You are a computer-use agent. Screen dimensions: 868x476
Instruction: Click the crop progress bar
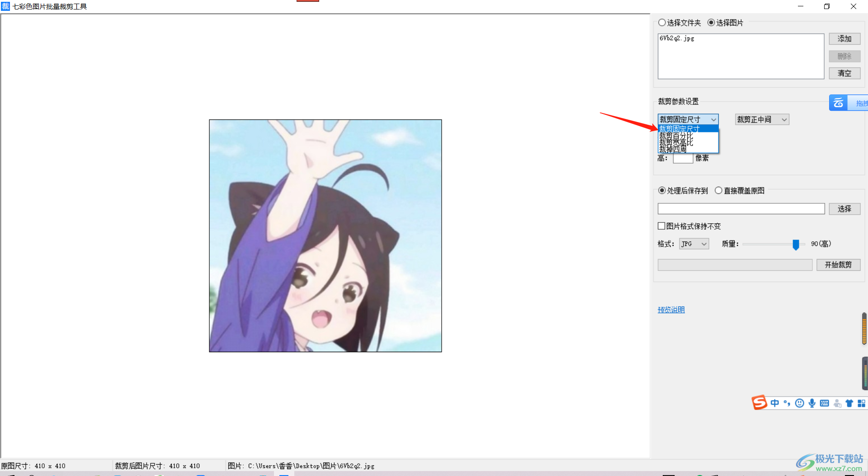click(x=735, y=265)
